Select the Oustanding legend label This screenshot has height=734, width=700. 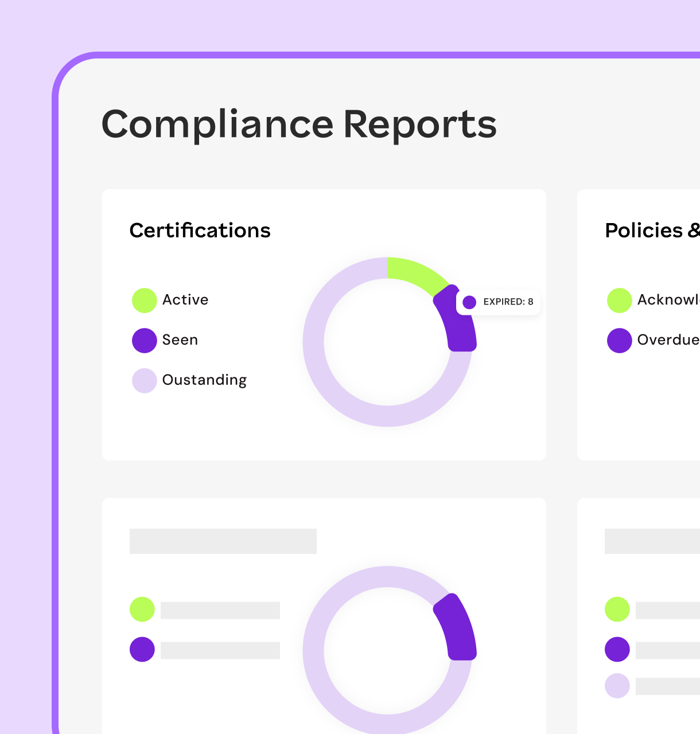(x=205, y=380)
